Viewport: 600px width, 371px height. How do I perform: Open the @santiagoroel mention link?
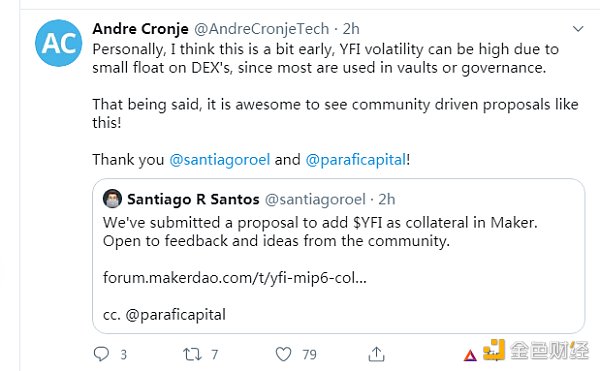click(220, 159)
